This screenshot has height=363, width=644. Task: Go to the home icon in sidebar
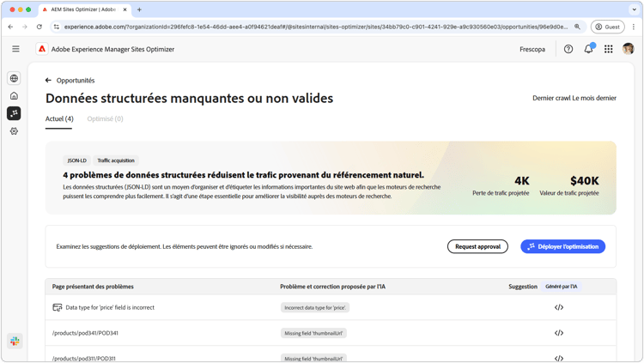tap(14, 95)
